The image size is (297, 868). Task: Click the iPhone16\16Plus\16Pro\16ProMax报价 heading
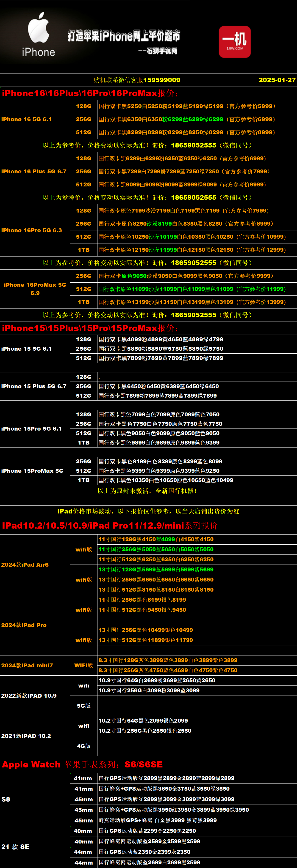[90, 93]
